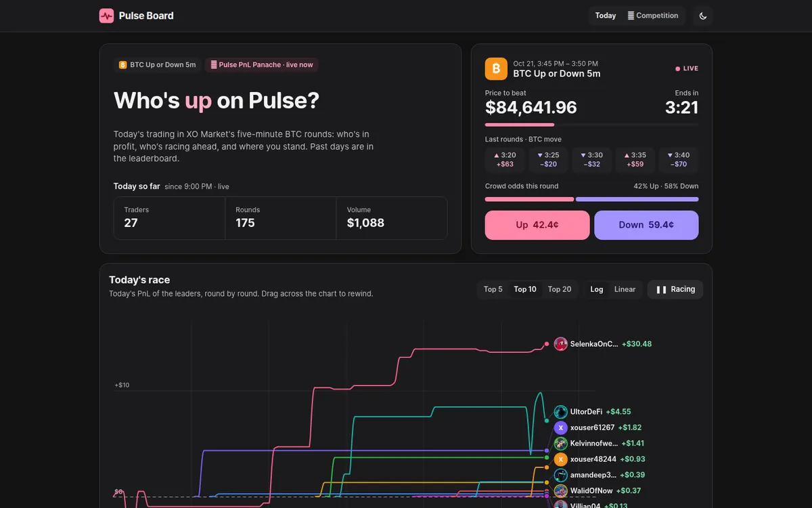
Task: Click xouser48244 orange avatar
Action: pos(560,459)
